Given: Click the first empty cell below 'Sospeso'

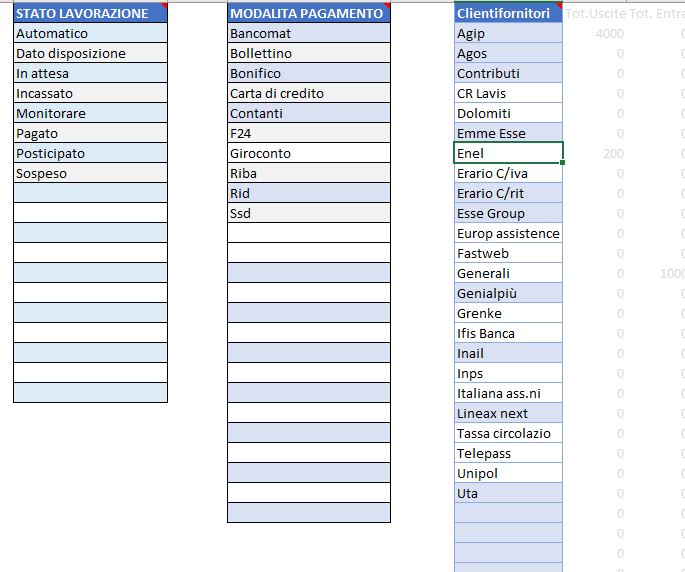Looking at the screenshot, I should (90, 194).
